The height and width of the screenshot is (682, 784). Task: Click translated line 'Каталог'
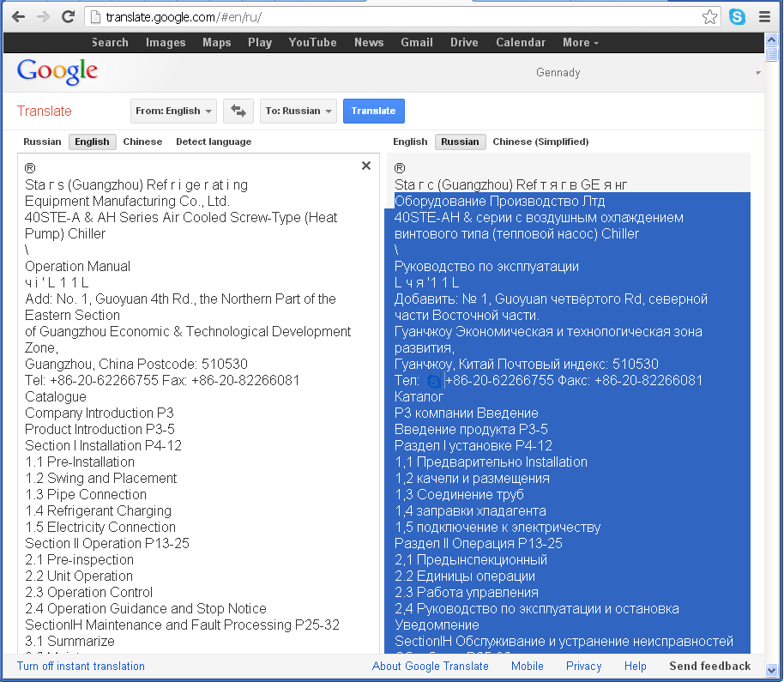(419, 397)
